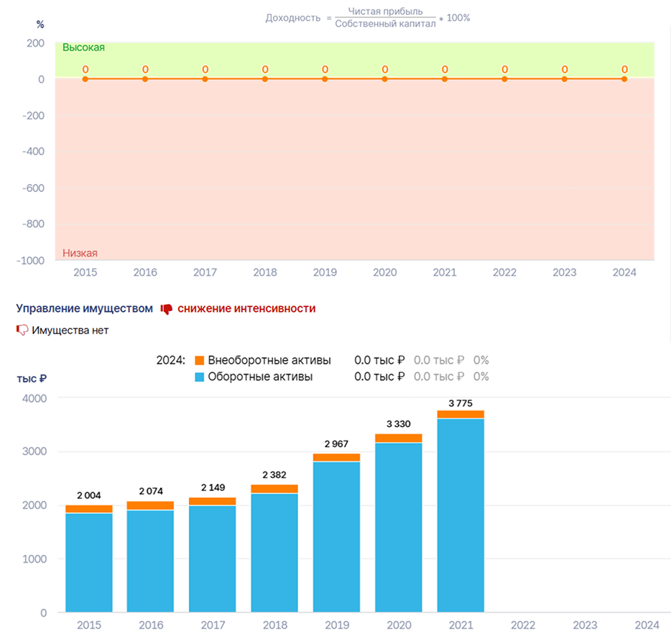Viewport: 671px width, 644px height.
Task: Click the Собственный капитал formula text
Action: pyautogui.click(x=385, y=24)
